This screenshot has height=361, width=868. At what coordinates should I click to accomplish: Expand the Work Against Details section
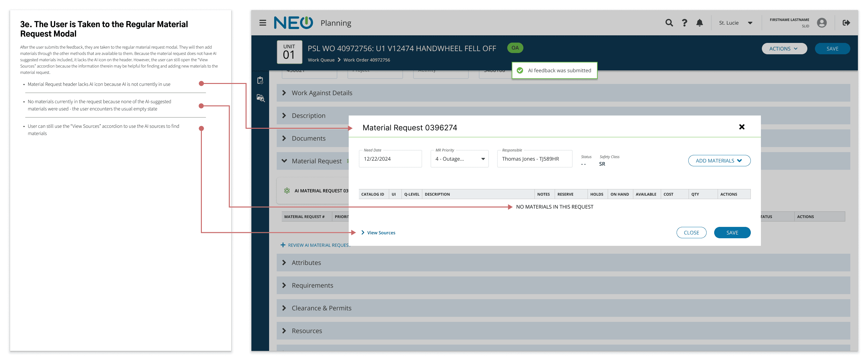point(322,93)
